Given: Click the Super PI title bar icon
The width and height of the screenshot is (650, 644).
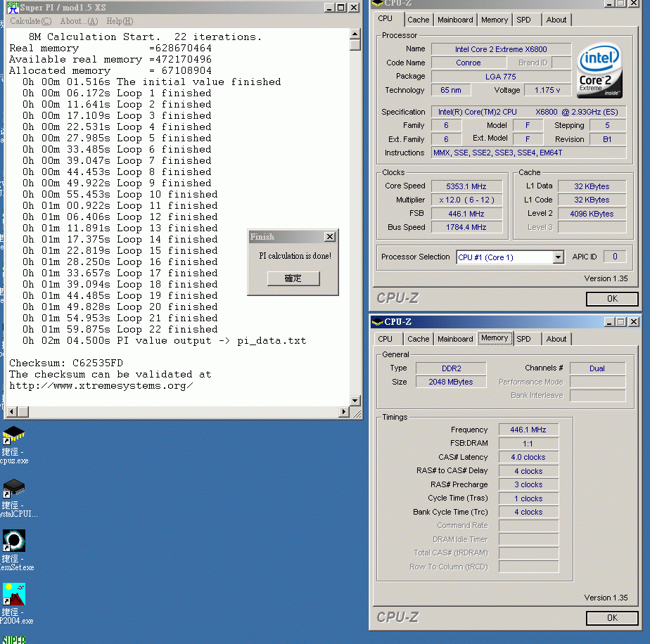Looking at the screenshot, I should [13, 7].
